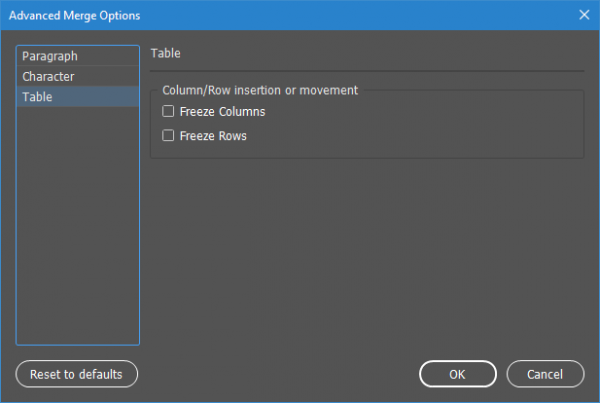Click the Column/Row insertion or movement label

tap(260, 91)
